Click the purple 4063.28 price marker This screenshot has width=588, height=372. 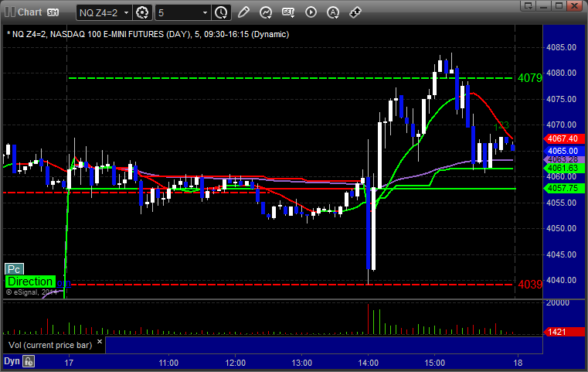[563, 159]
